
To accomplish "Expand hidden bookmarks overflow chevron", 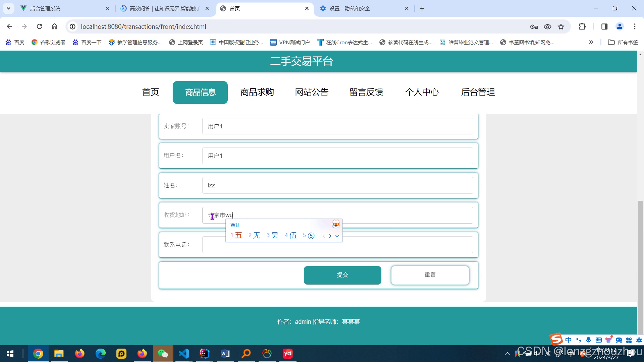I will (x=591, y=42).
